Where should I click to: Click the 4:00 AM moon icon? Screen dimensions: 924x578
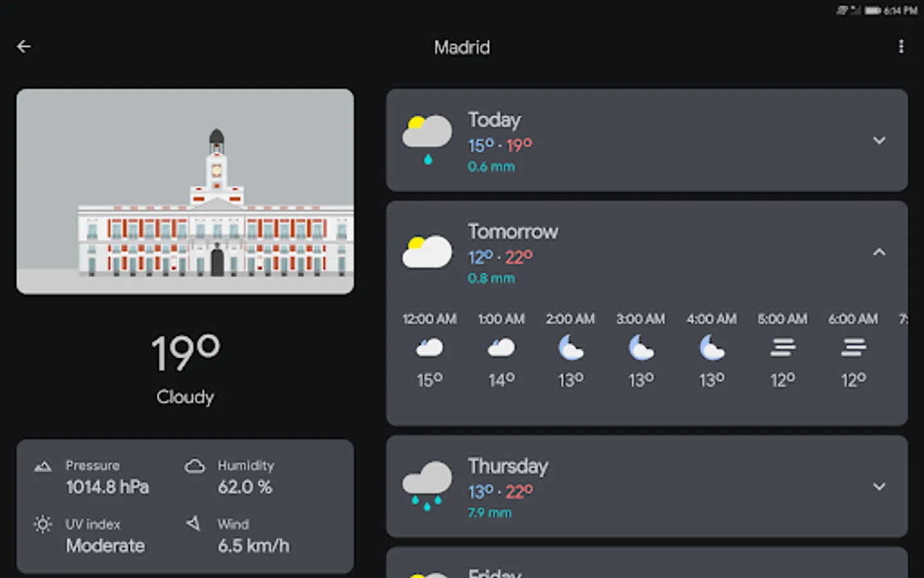coord(712,347)
